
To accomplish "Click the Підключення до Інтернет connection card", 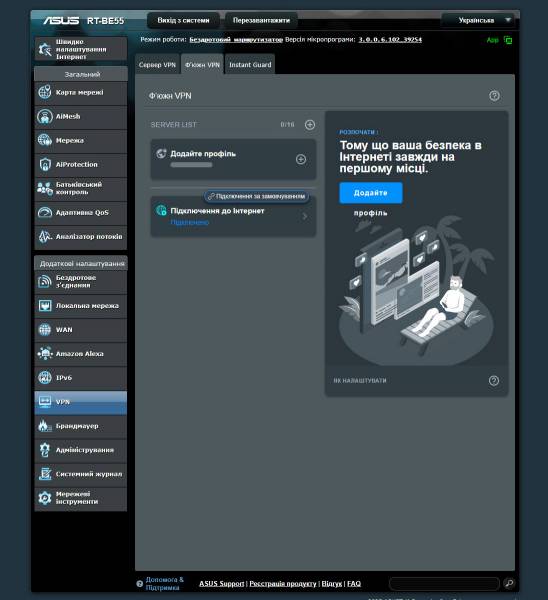I will coord(233,217).
